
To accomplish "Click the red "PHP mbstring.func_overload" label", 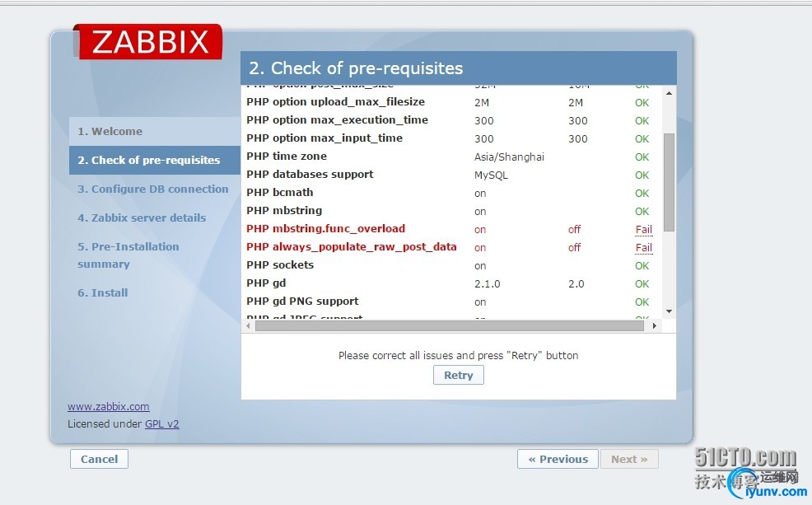I will tap(326, 228).
